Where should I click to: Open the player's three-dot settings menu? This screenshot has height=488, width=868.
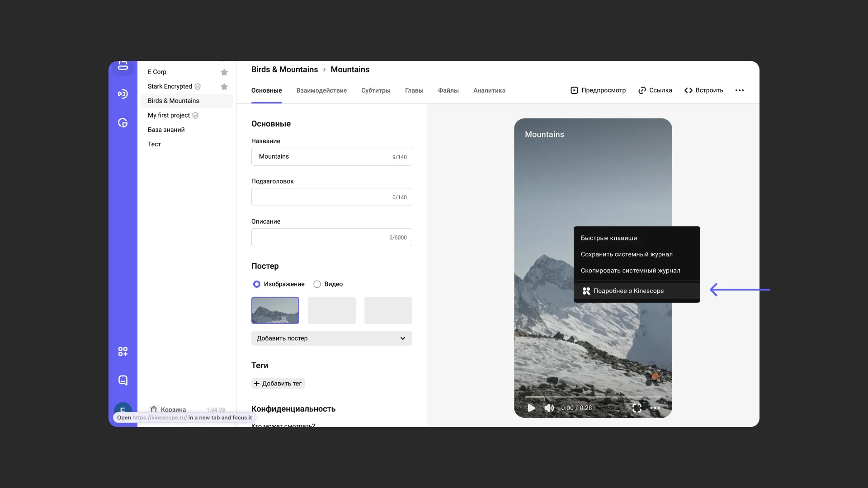(x=655, y=408)
